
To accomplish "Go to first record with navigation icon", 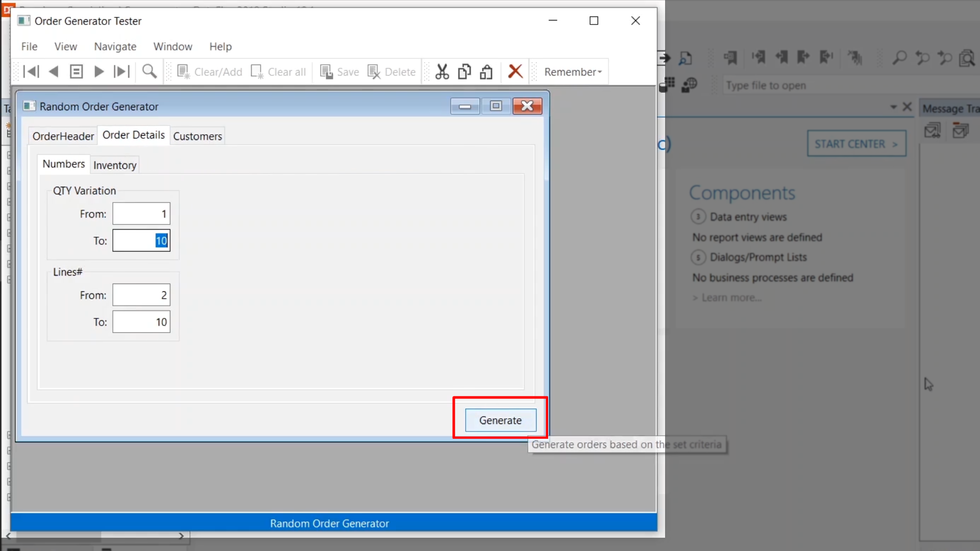I will point(31,71).
